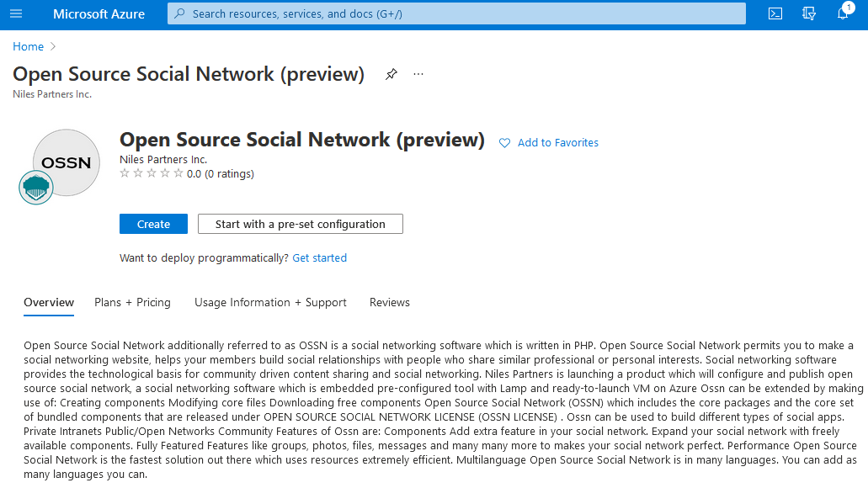Screen dimensions: 868x488
Task: Select the Overview tab
Action: 49,302
